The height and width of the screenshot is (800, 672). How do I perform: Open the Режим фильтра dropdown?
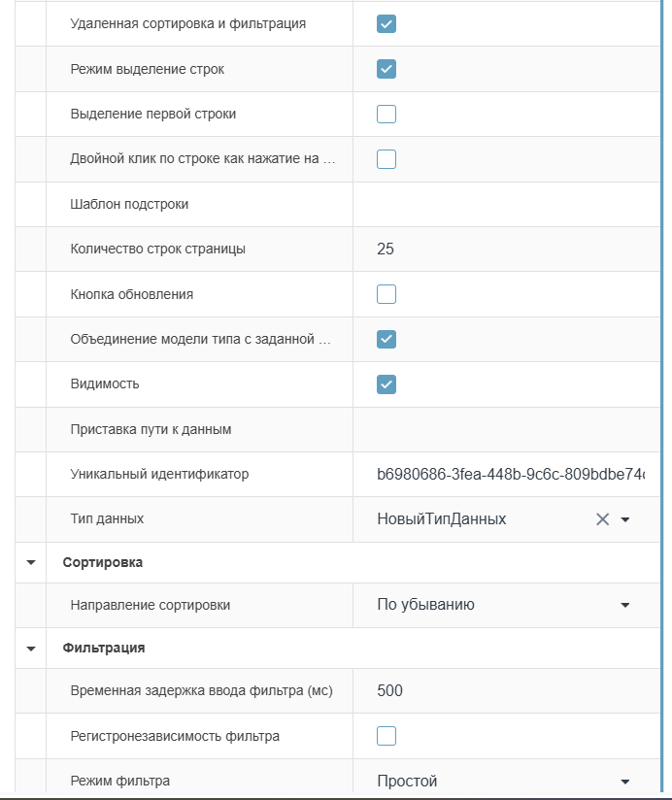pyautogui.click(x=625, y=782)
